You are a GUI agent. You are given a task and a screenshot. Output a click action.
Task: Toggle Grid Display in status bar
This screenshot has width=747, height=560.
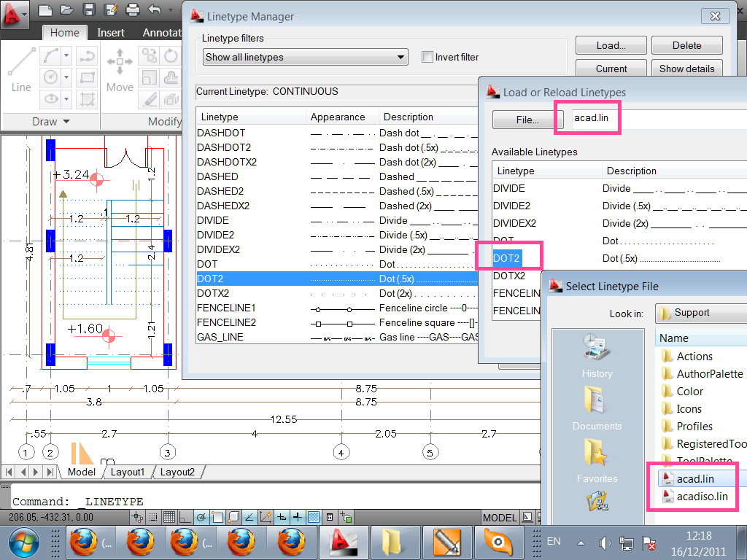point(169,517)
